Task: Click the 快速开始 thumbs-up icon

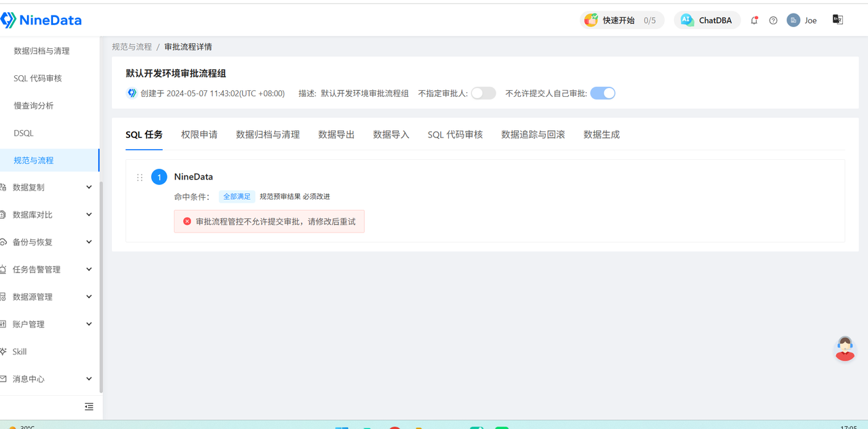Action: tap(591, 20)
